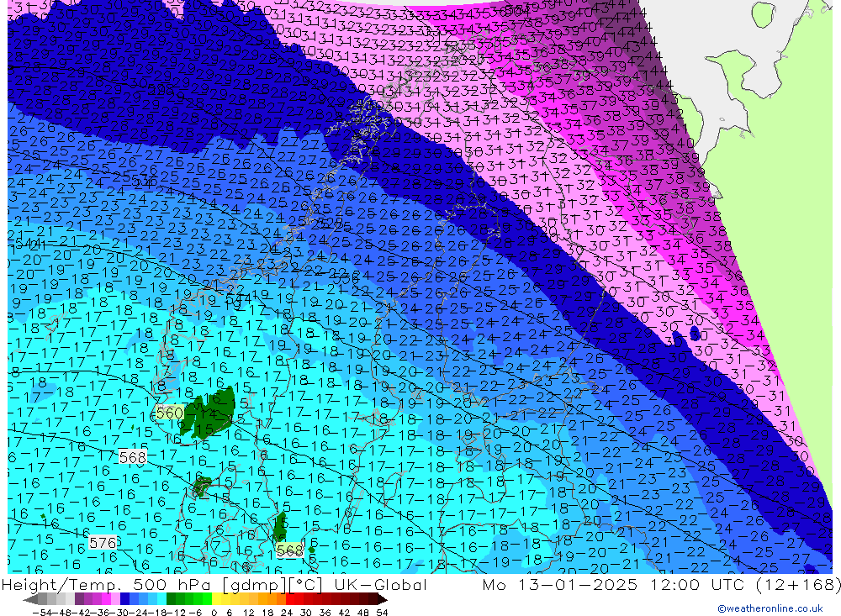Click the 560 contour height label
Screen dimensions: 841x616
coord(170,413)
